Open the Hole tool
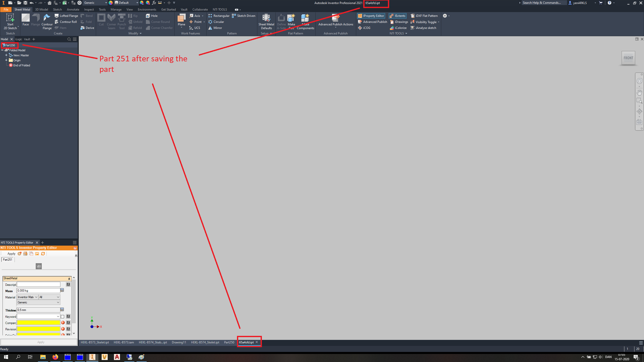The width and height of the screenshot is (644, 362). click(x=152, y=16)
